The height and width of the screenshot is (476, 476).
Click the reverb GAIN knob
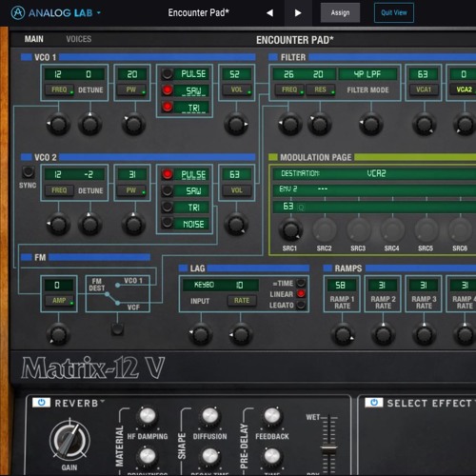coord(69,441)
